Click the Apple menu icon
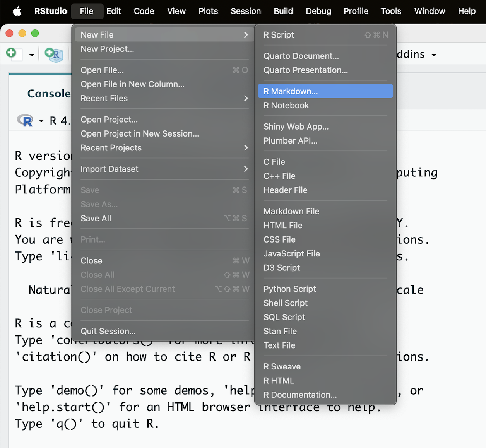The width and height of the screenshot is (486, 448). pyautogui.click(x=17, y=11)
